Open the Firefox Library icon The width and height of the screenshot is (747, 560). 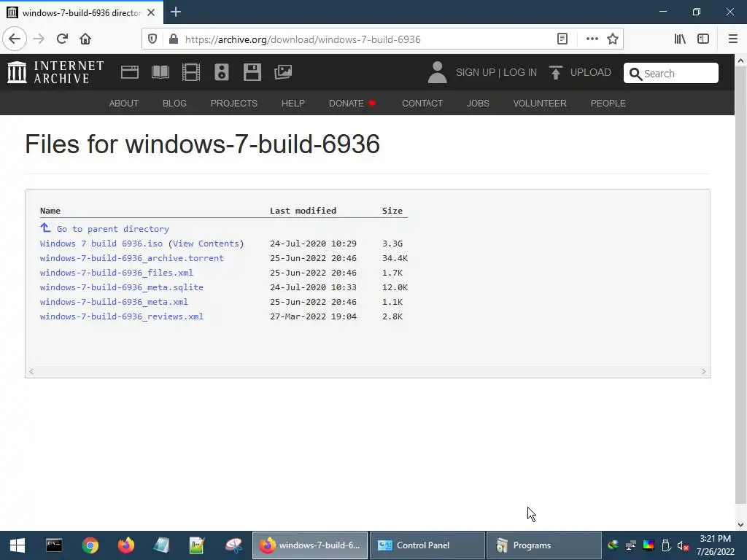680,39
